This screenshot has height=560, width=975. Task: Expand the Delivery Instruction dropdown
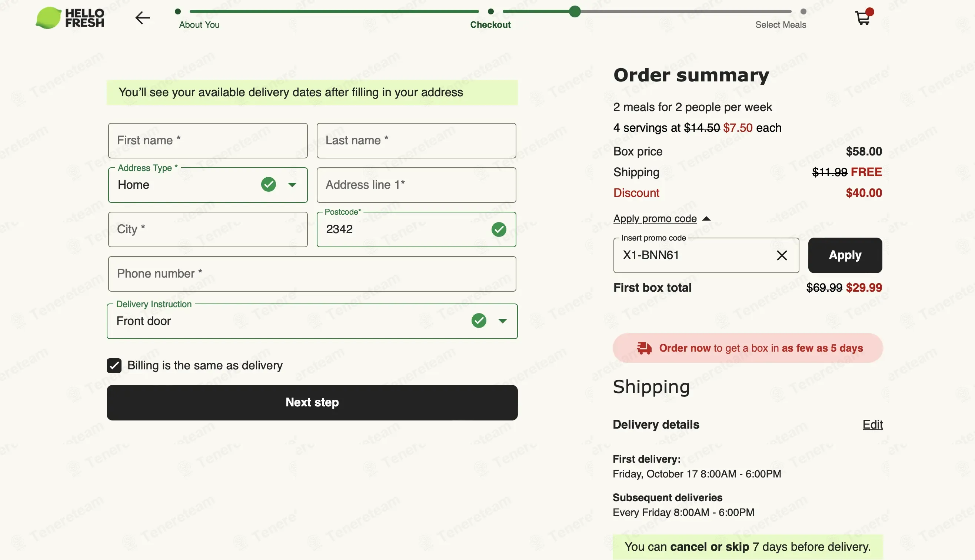coord(502,321)
